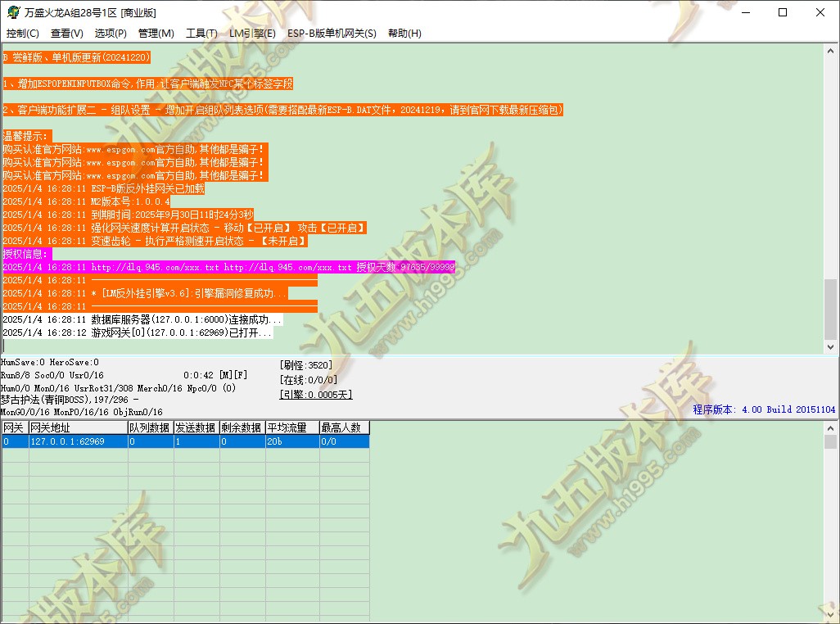The width and height of the screenshot is (840, 624).
Task: Click the 游戏网关[0] 已打开 log line
Action: pyautogui.click(x=138, y=332)
